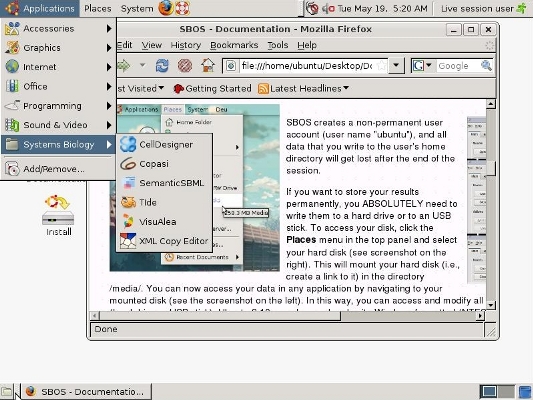Viewport: 533px width, 400px height.
Task: Click Live session user switcher
Action: point(477,8)
